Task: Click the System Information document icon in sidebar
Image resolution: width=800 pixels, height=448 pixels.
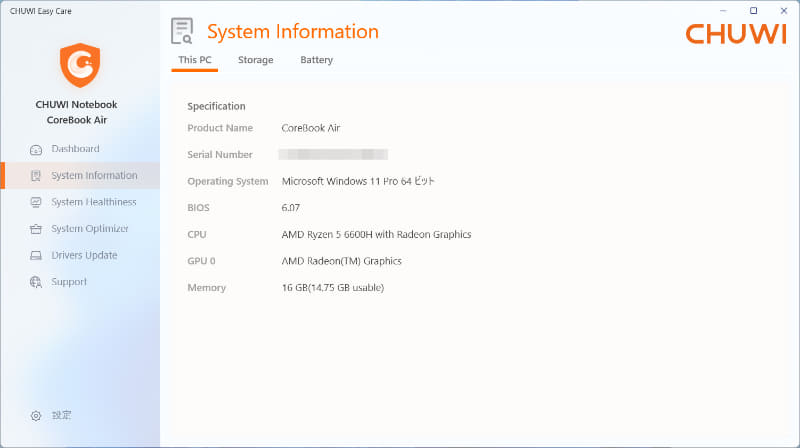Action: click(36, 176)
